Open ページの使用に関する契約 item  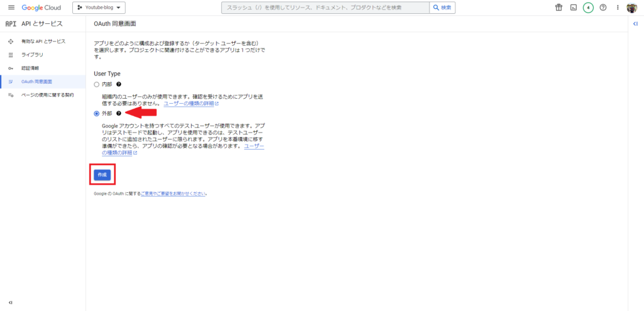43,95
